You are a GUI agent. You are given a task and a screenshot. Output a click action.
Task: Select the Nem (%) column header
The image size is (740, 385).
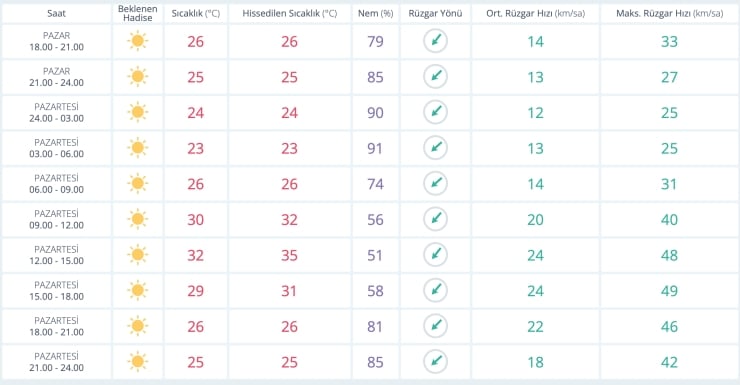pyautogui.click(x=375, y=13)
